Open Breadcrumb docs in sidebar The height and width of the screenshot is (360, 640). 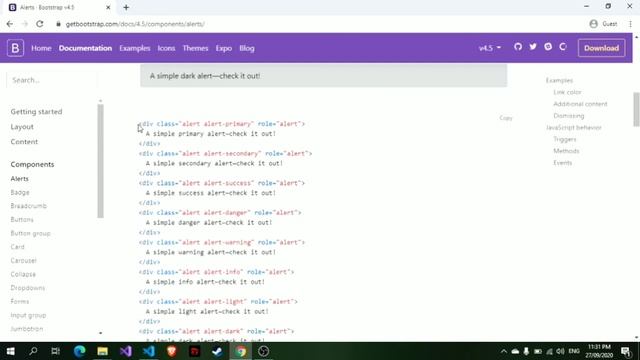(29, 206)
